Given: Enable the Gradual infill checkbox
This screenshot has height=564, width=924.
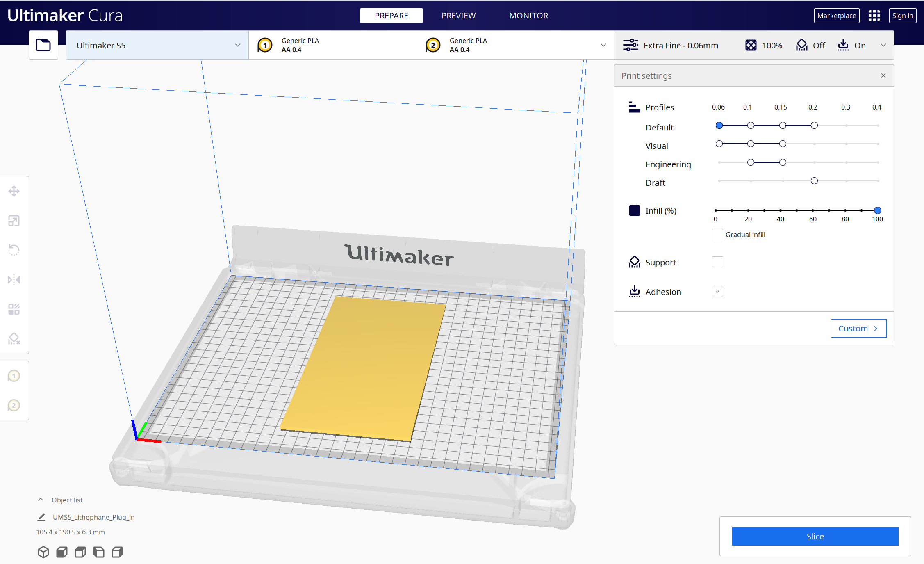Looking at the screenshot, I should click(x=717, y=235).
